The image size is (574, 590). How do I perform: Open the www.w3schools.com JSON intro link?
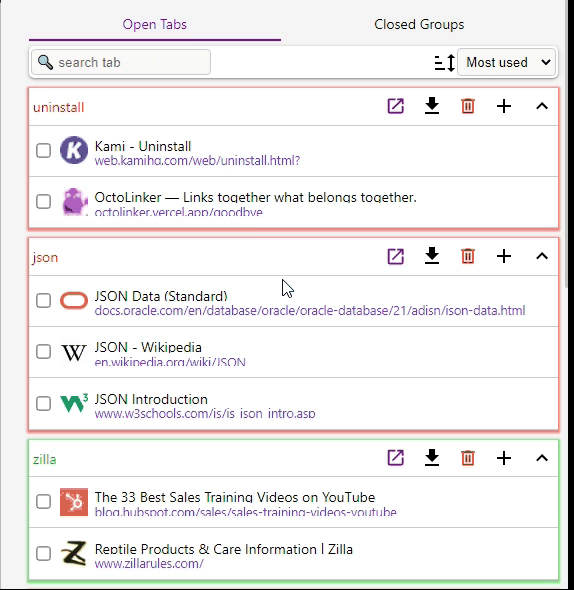click(205, 414)
